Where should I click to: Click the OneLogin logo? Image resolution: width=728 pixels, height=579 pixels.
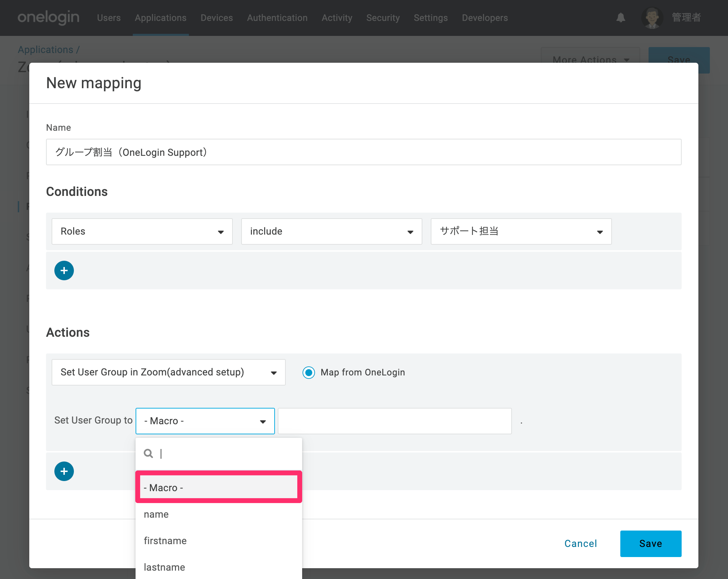48,17
